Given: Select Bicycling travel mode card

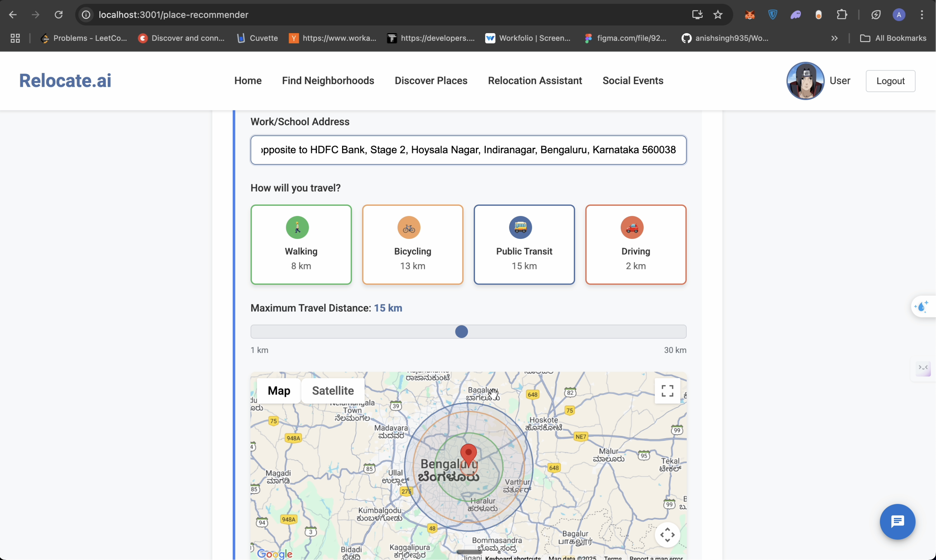Looking at the screenshot, I should point(413,245).
